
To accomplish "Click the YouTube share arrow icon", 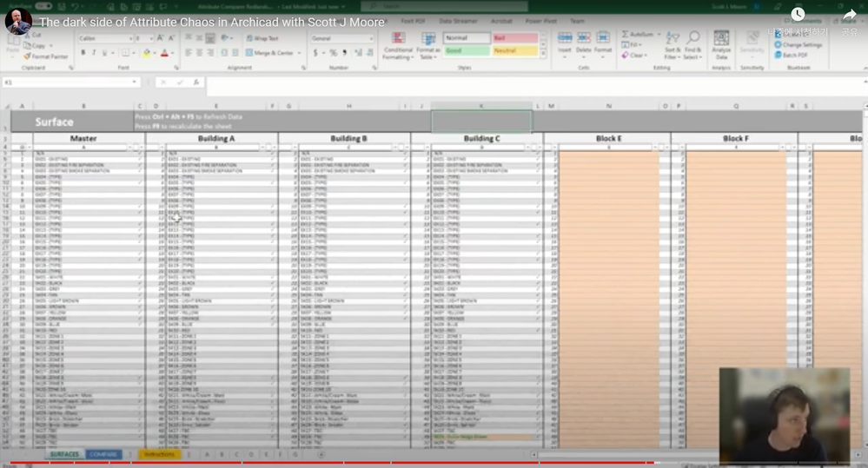I will [849, 16].
